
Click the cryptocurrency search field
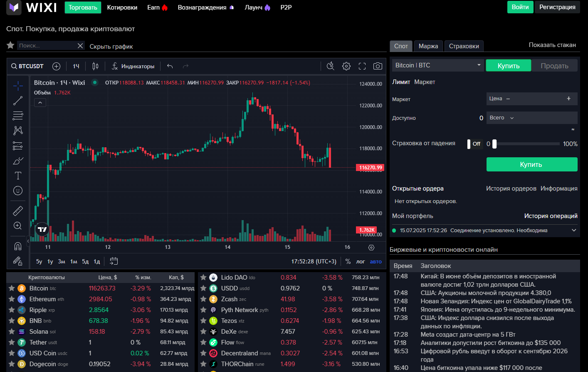pyautogui.click(x=47, y=45)
